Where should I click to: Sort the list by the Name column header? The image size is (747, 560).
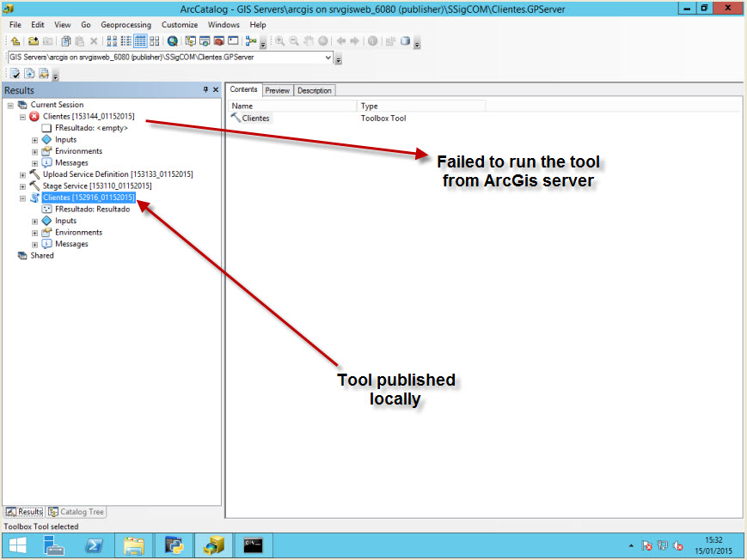pyautogui.click(x=292, y=106)
